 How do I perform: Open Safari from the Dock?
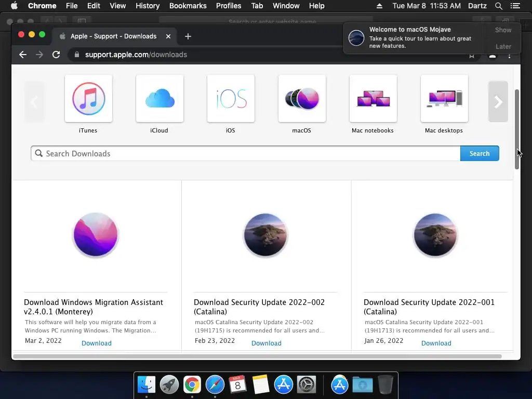point(215,385)
